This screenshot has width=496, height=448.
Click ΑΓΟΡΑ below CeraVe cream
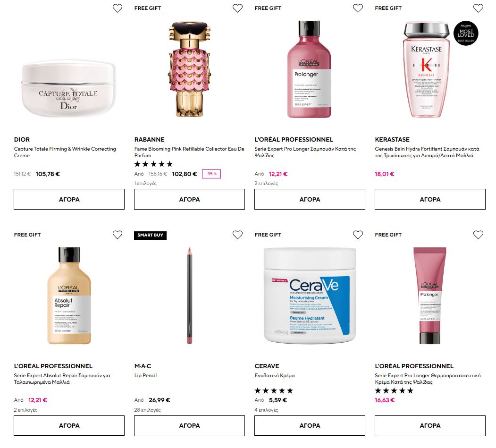(x=310, y=425)
